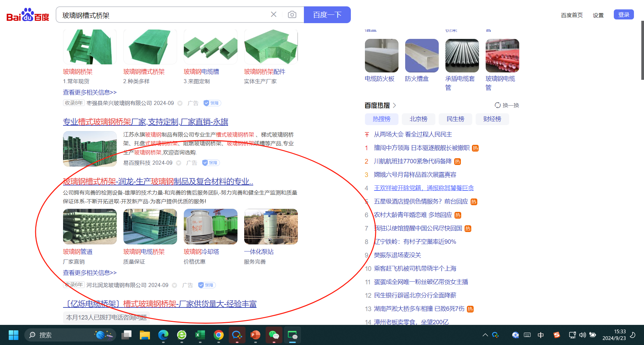This screenshot has width=644, height=345.
Task: Open hot search 王欢祥被开除党籍
Action: click(x=424, y=188)
